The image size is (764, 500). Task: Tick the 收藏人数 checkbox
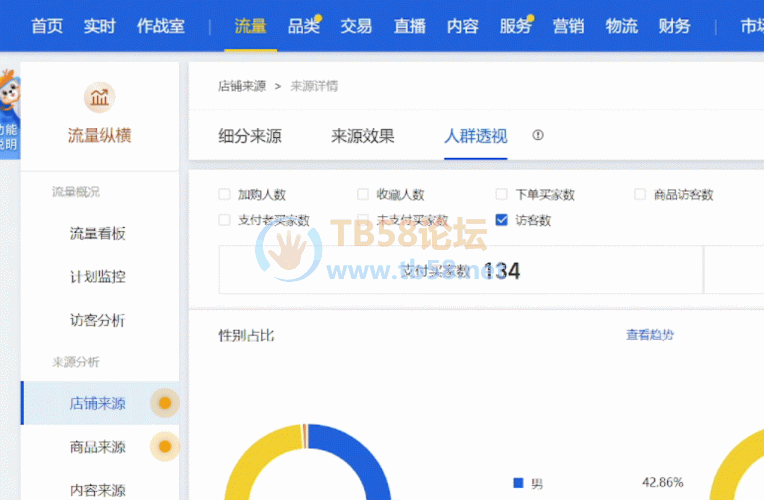pos(363,195)
